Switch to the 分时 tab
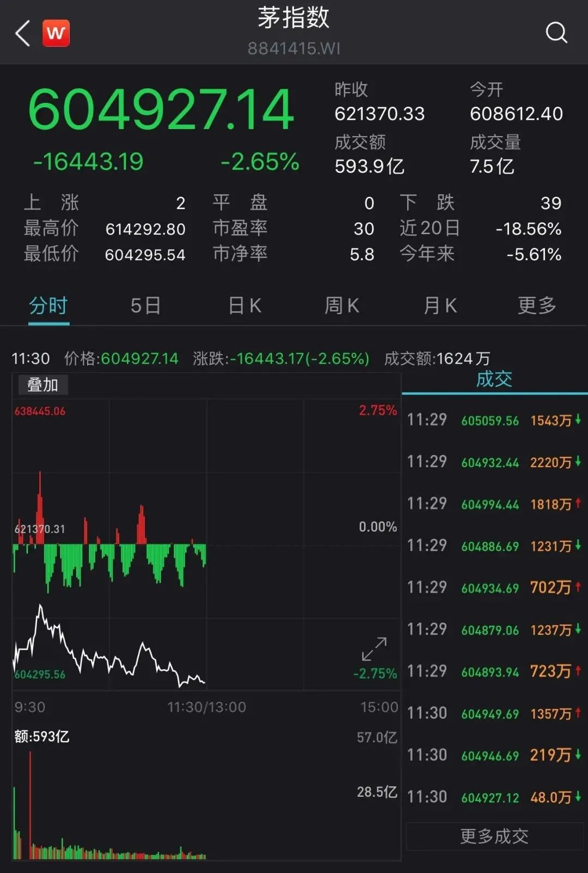588x873 pixels. pyautogui.click(x=48, y=306)
